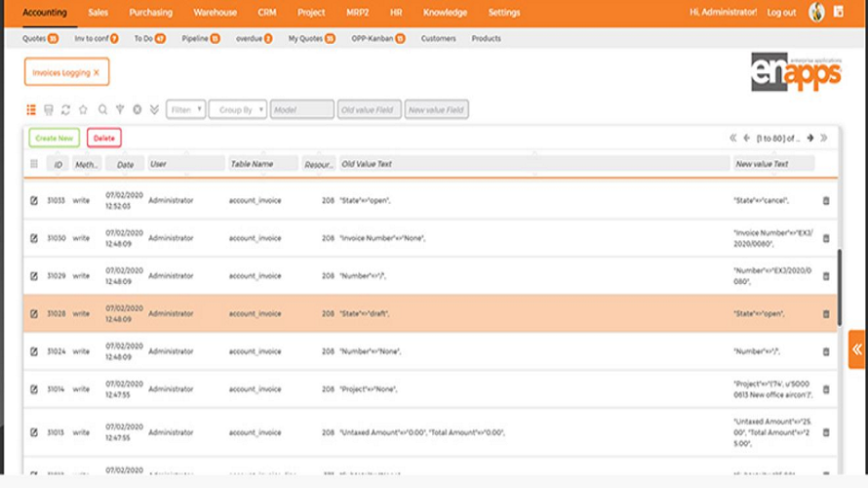Click the star favorites icon
The image size is (868, 488).
coord(83,109)
